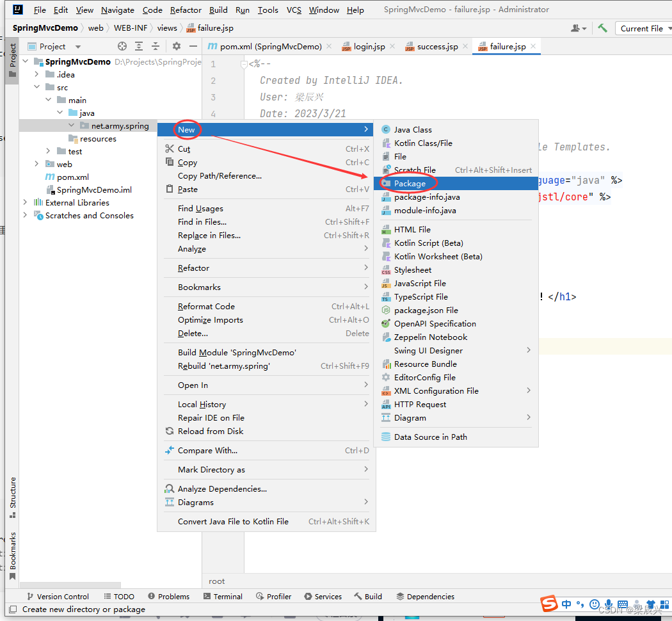Open the Project view dropdown

click(x=78, y=47)
